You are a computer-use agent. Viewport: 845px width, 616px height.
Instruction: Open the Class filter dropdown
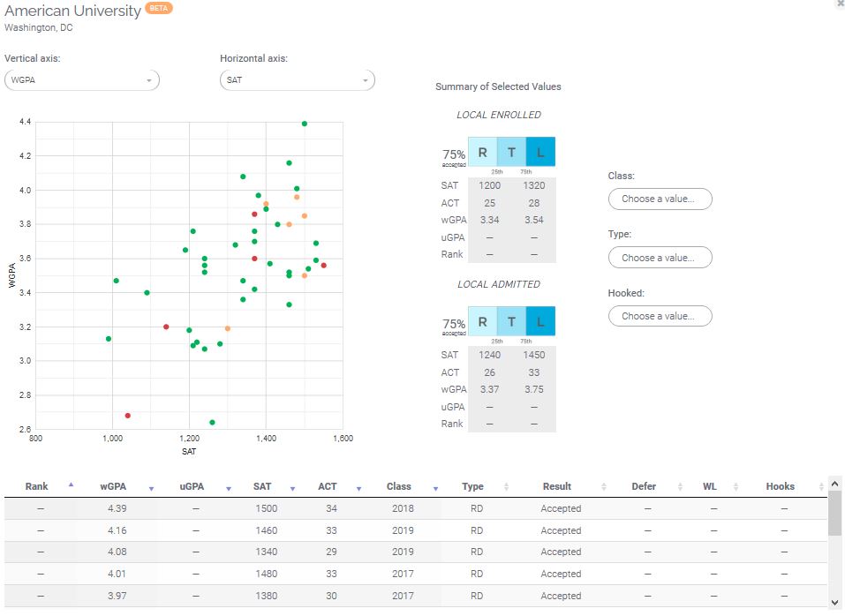[x=660, y=199]
